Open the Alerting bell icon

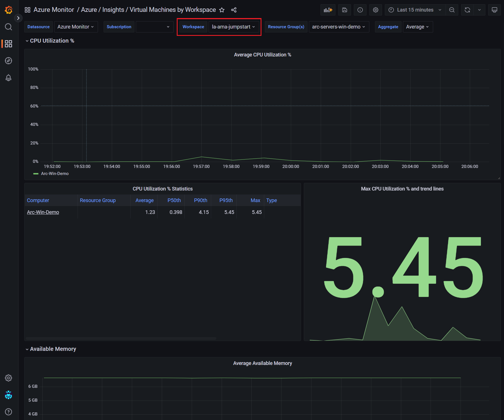(8, 78)
